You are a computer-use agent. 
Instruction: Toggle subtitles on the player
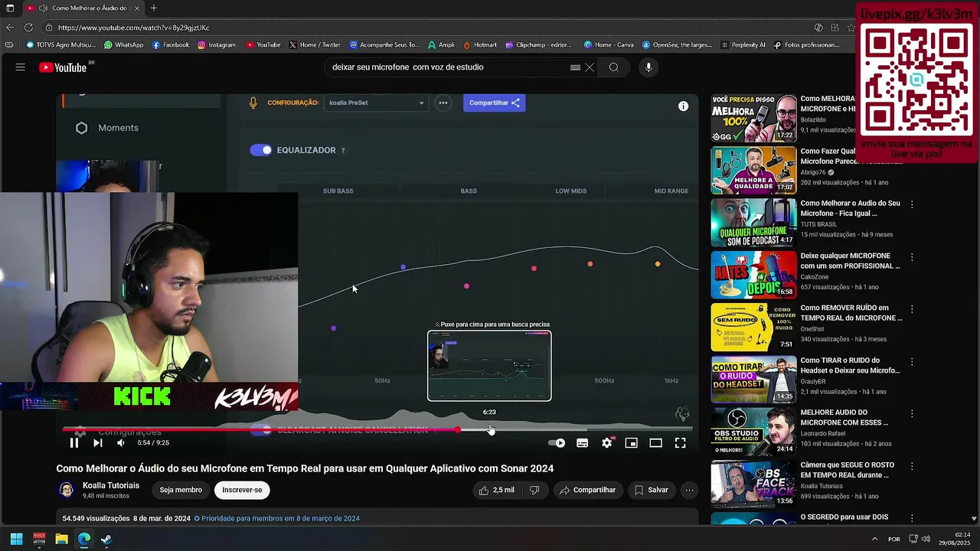[582, 443]
